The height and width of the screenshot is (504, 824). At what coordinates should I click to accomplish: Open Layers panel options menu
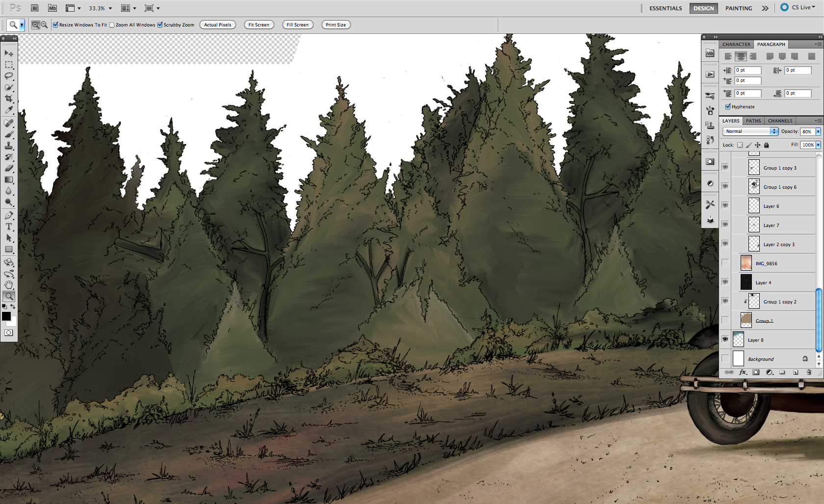pyautogui.click(x=818, y=121)
